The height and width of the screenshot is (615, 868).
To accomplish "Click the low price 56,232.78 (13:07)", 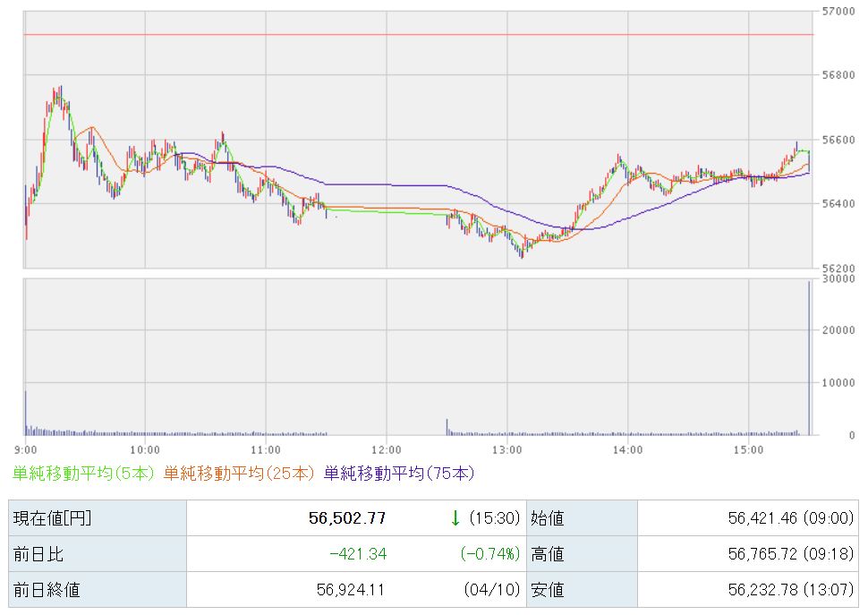I will pos(775,590).
